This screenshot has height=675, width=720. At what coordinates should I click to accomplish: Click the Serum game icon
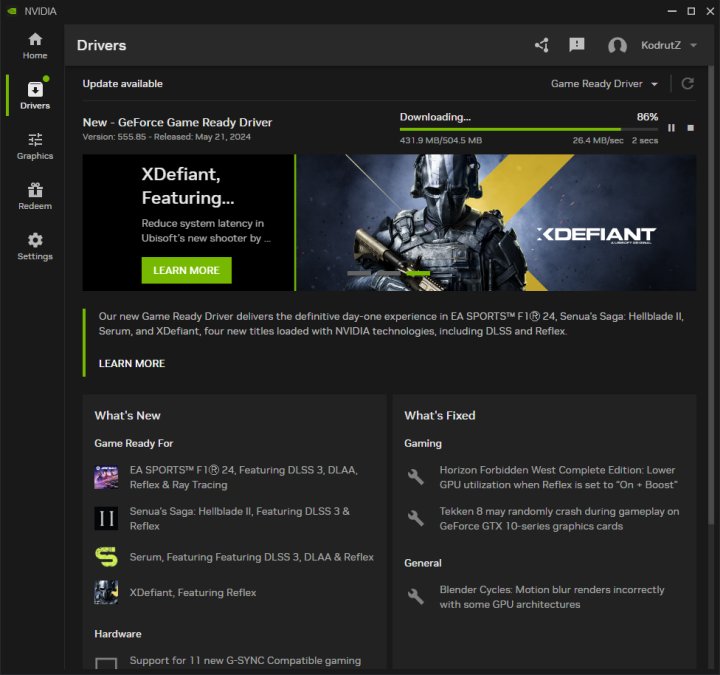point(106,557)
